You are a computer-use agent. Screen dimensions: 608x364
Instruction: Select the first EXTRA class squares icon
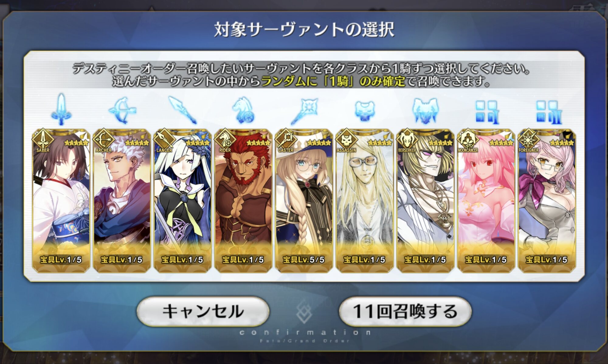coord(487,112)
